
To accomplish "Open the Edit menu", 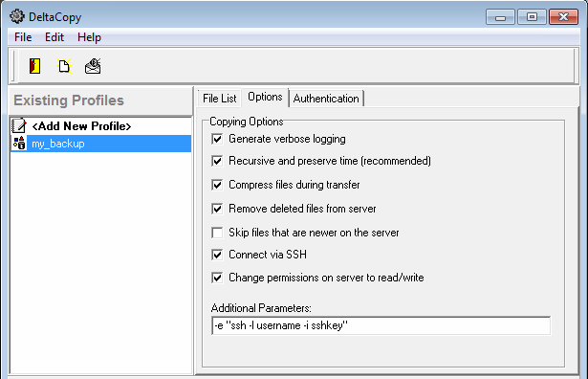I will pyautogui.click(x=54, y=37).
